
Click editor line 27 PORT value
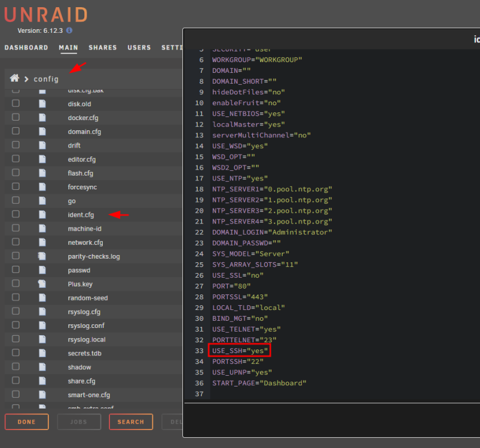242,286
